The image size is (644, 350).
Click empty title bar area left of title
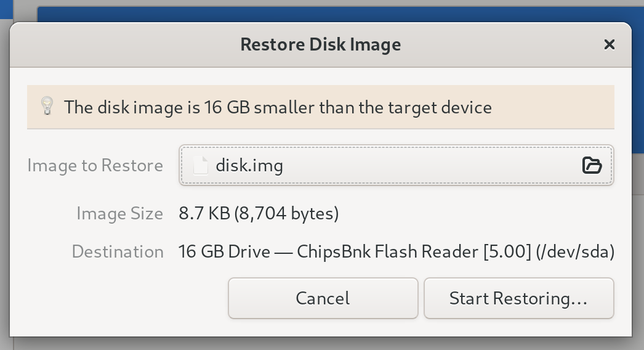[x=123, y=44]
